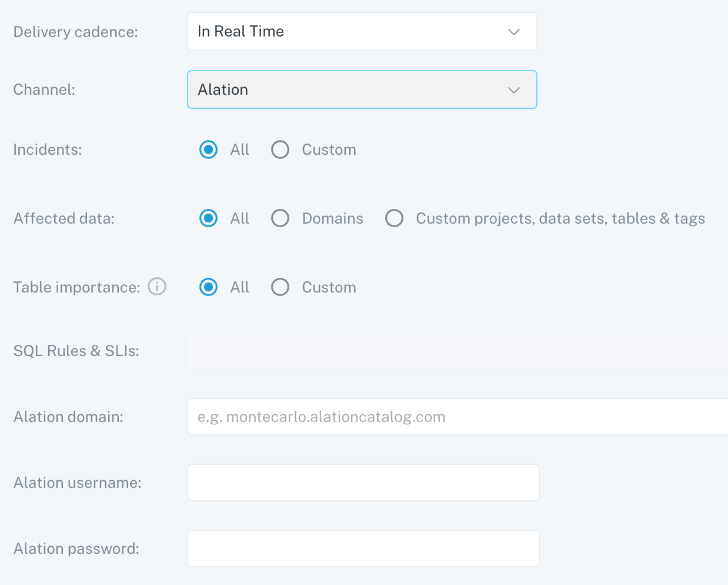The width and height of the screenshot is (728, 585).
Task: Click the Custom label under Incidents
Action: (x=329, y=149)
